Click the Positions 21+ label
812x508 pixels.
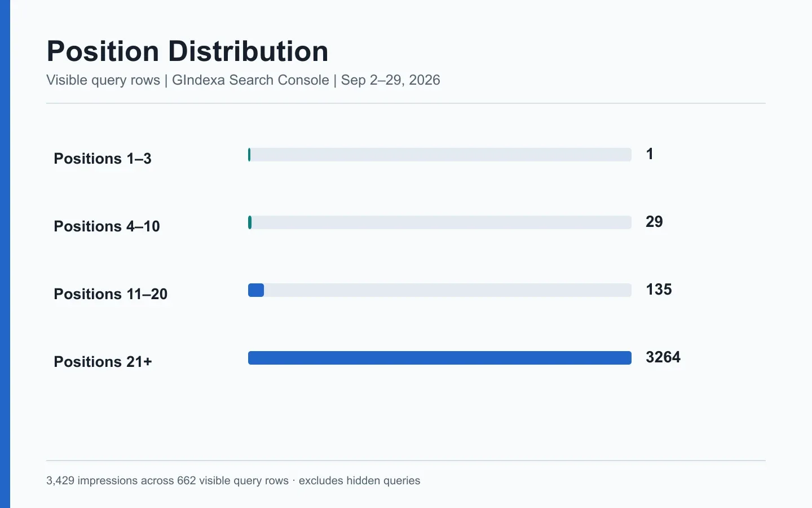tap(103, 362)
